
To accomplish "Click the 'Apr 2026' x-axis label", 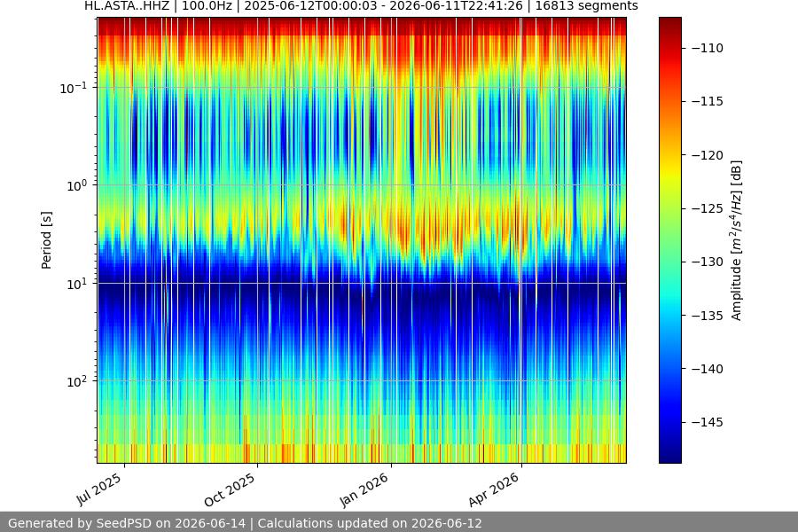I will coord(494,489).
